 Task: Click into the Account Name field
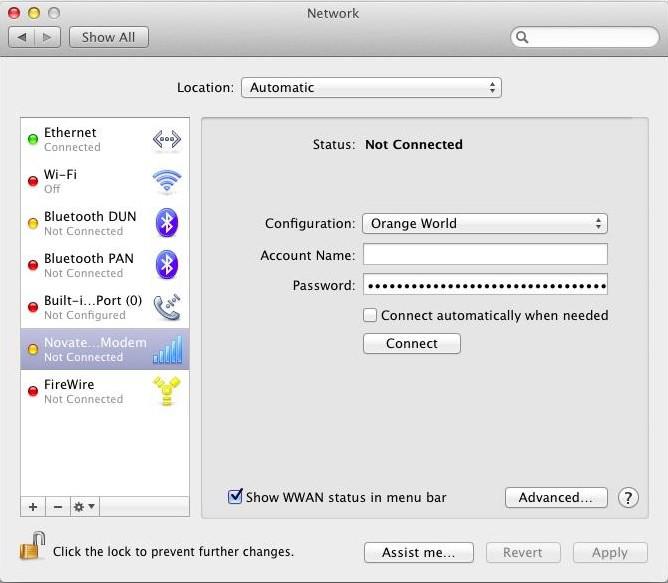[x=485, y=255]
